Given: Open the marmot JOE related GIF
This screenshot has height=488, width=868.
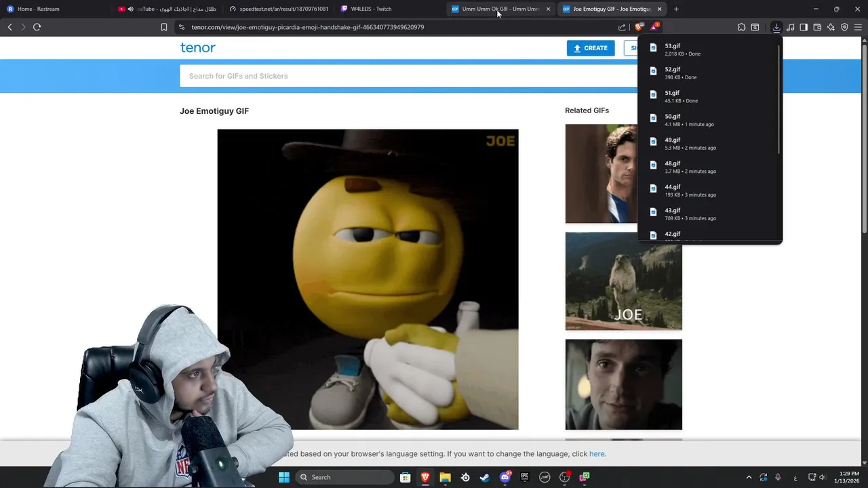Looking at the screenshot, I should 624,281.
